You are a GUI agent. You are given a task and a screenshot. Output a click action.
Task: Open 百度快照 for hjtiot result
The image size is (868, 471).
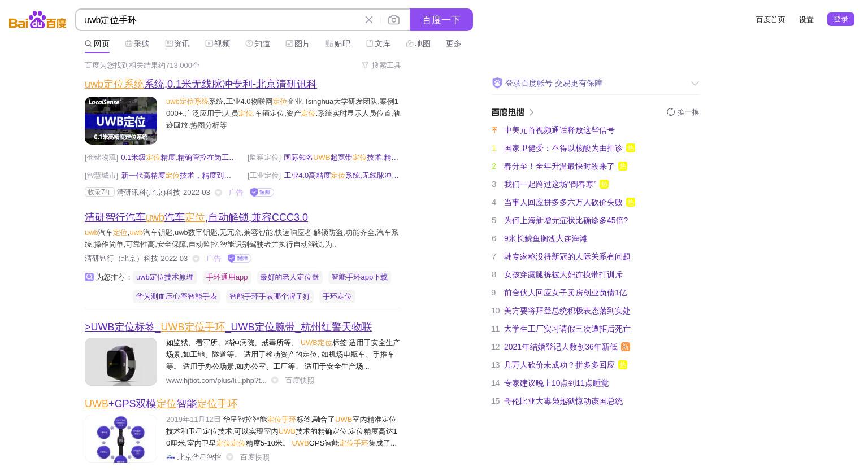tap(300, 381)
